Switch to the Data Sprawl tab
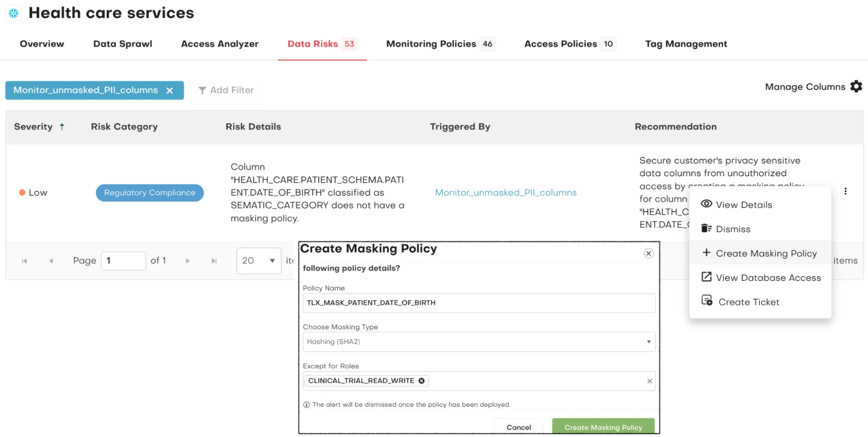The width and height of the screenshot is (868, 437). (122, 44)
